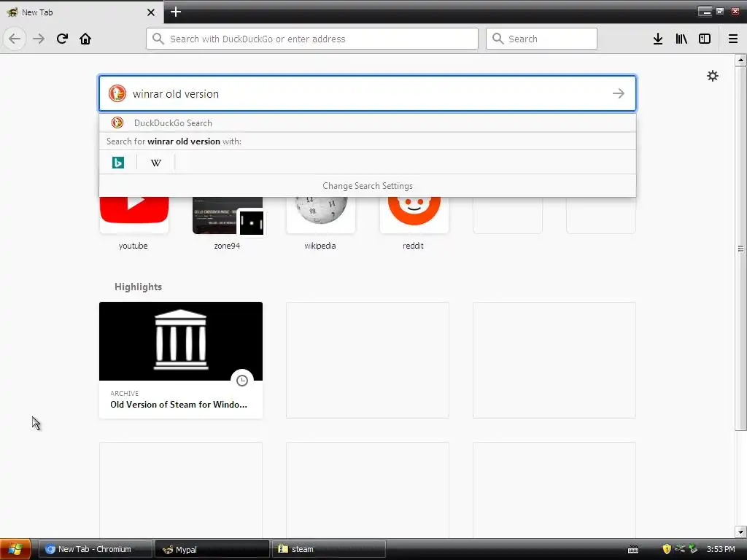Screen dimensions: 747x560
Task: Click the page scrollbar down arrow
Action: click(740, 532)
